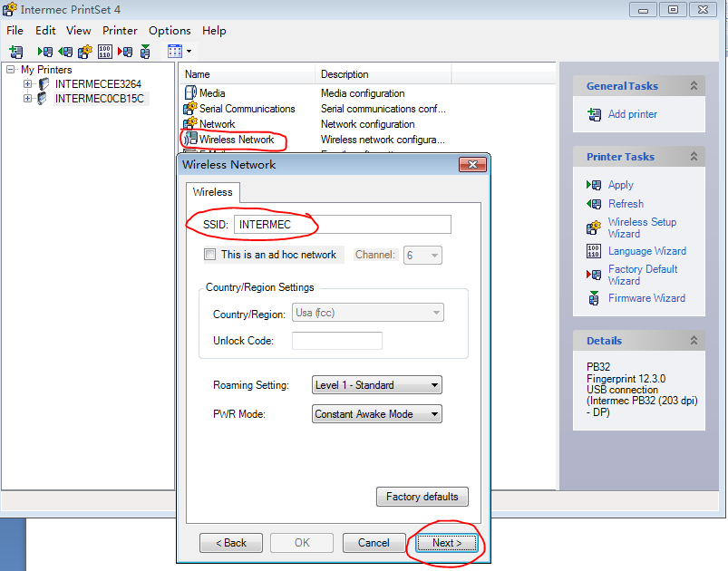Launch Wireless Setup Wizard from the toolbar

85,52
